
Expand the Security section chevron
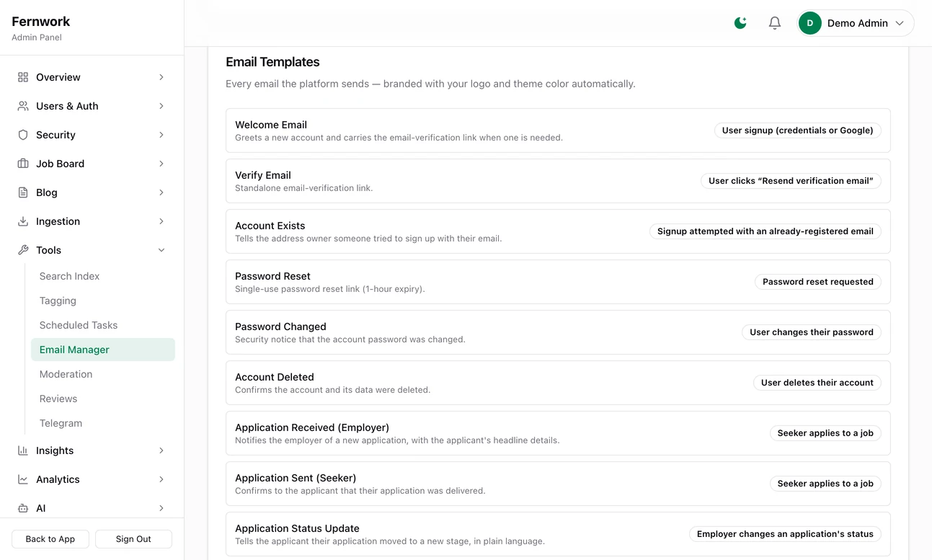(x=161, y=135)
